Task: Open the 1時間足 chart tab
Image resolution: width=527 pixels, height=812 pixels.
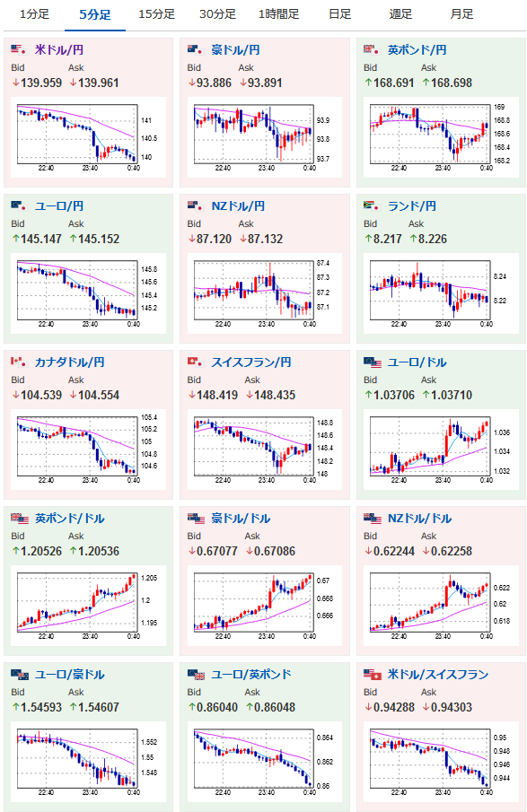Action: tap(279, 14)
